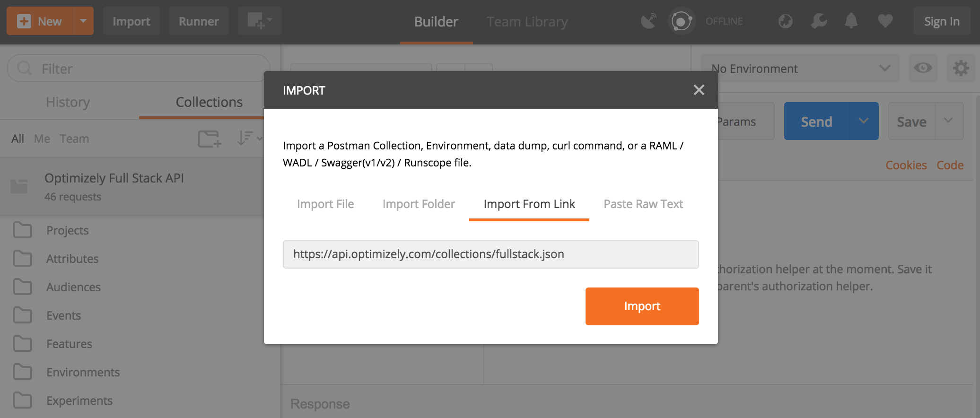The height and width of the screenshot is (418, 980).
Task: Click the Save button
Action: point(911,122)
